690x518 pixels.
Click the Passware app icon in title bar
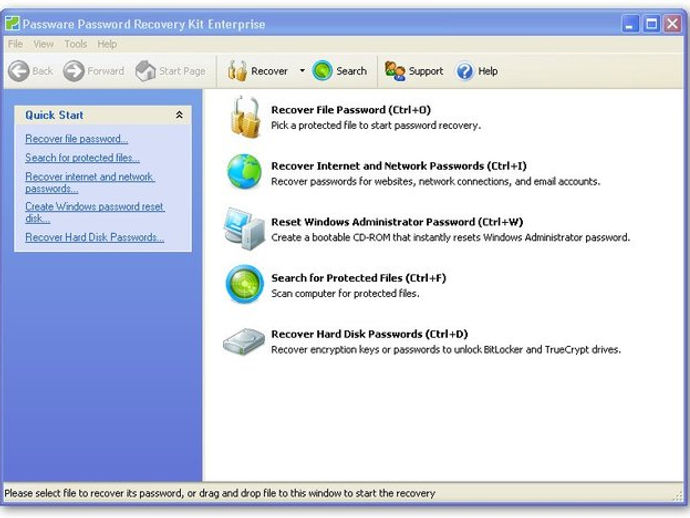tap(12, 23)
